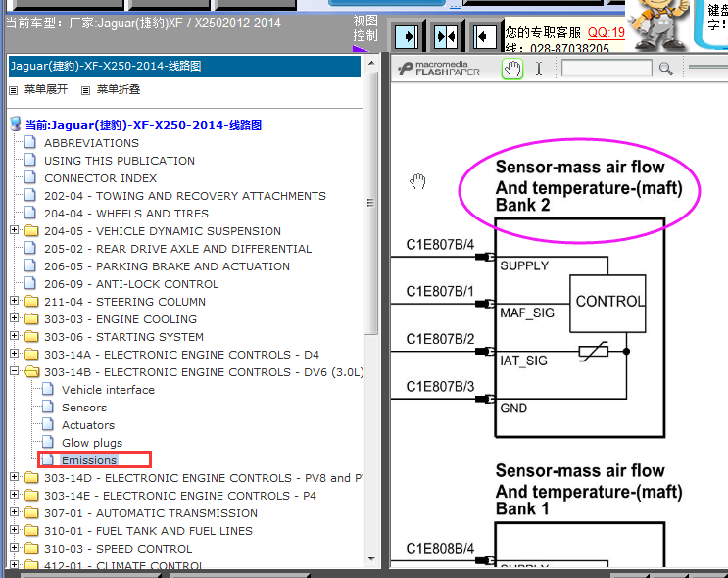The height and width of the screenshot is (578, 728).
Task: Expand the 211-04 STEERING COLUMN node
Action: coord(15,301)
